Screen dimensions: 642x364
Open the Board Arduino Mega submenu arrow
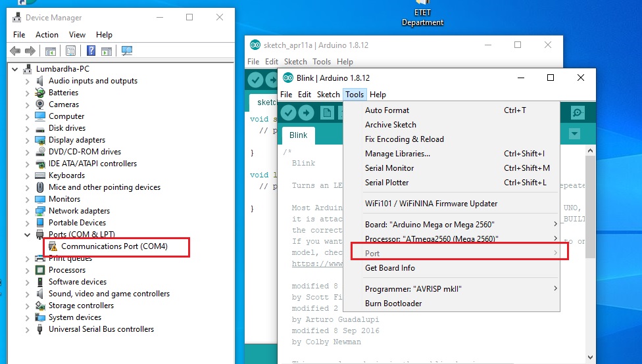pos(555,224)
